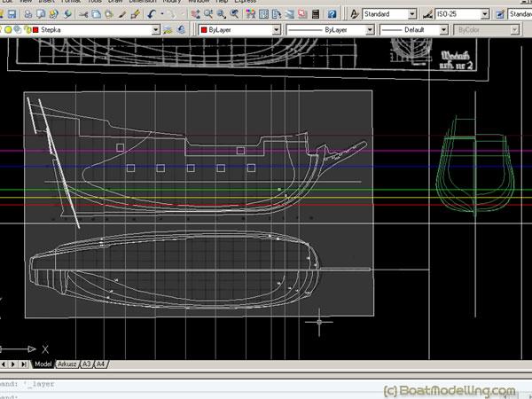Activate the Zoom Realtime magnifier icon
The width and height of the screenshot is (532, 399).
[208, 14]
